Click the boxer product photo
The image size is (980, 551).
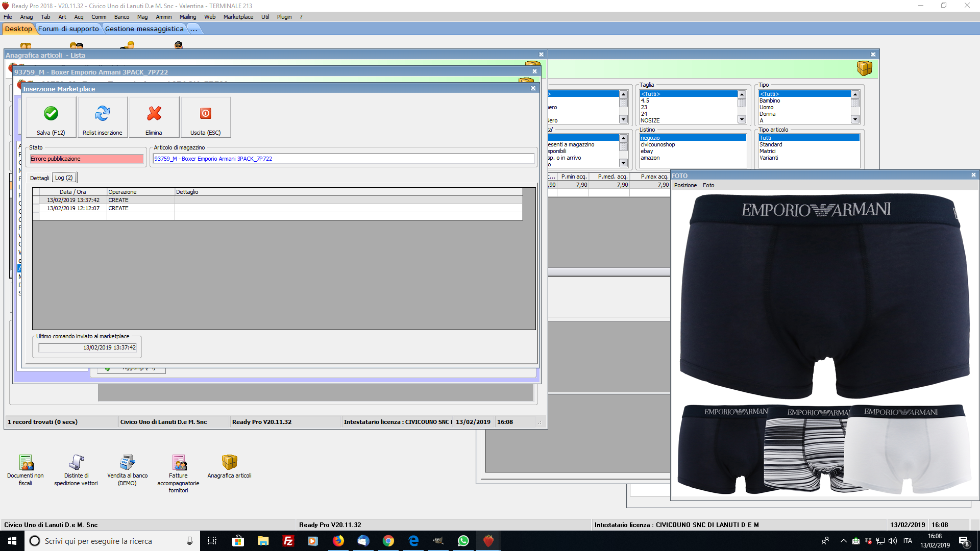824,343
